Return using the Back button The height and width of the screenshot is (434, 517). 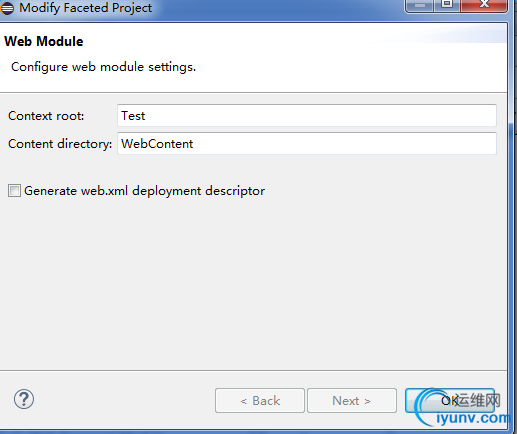tap(260, 400)
